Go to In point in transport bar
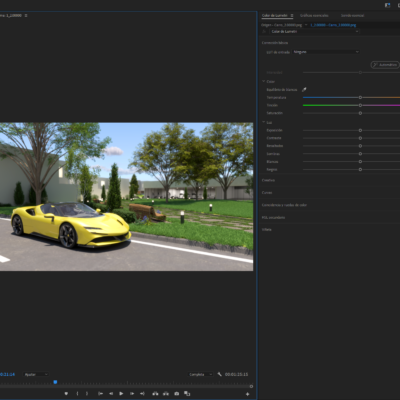The width and height of the screenshot is (400, 400). (100, 394)
